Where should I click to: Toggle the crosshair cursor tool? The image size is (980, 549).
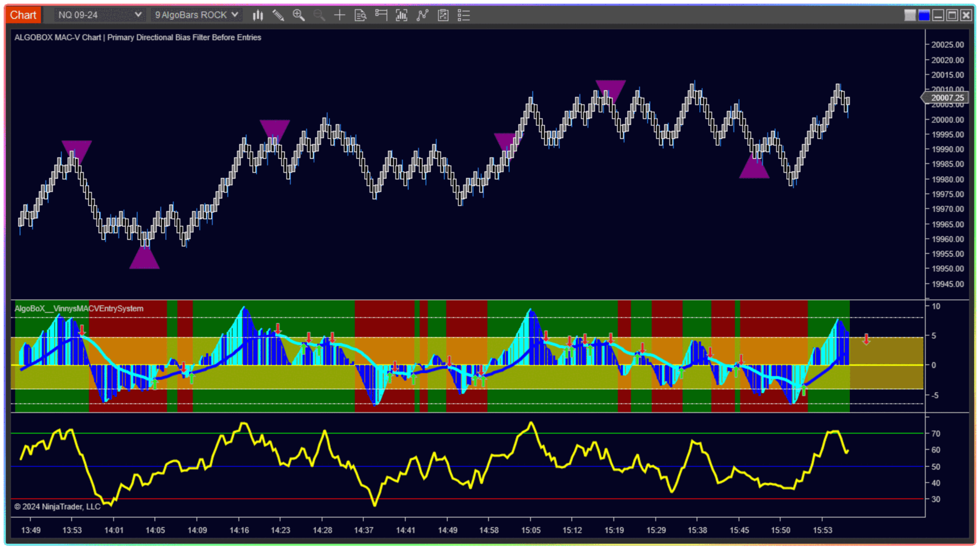pyautogui.click(x=339, y=15)
